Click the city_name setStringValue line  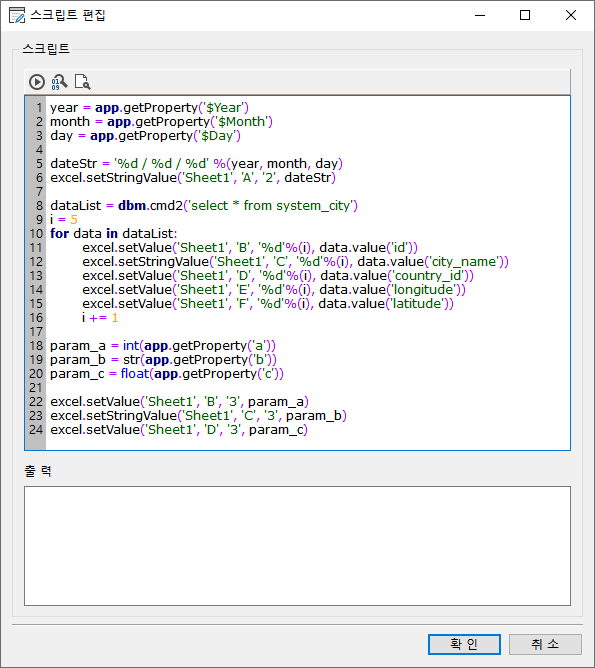(x=295, y=262)
